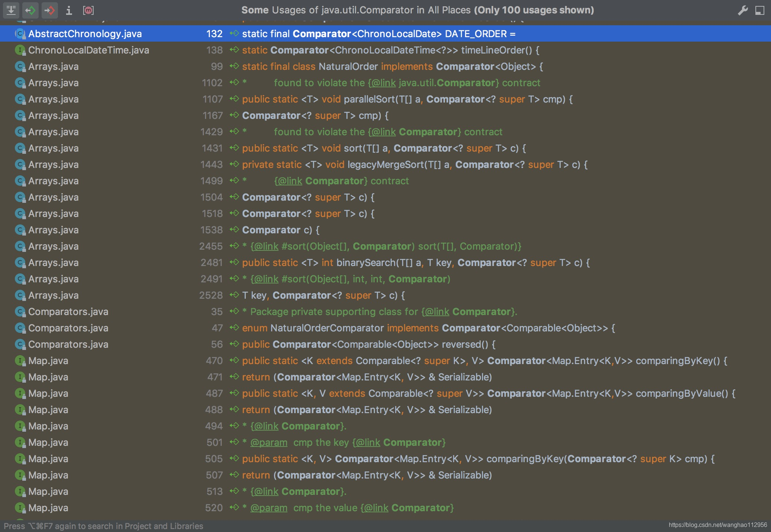Click usage arrow icon on line 99
Viewport: 771px width, 532px height.
[234, 66]
